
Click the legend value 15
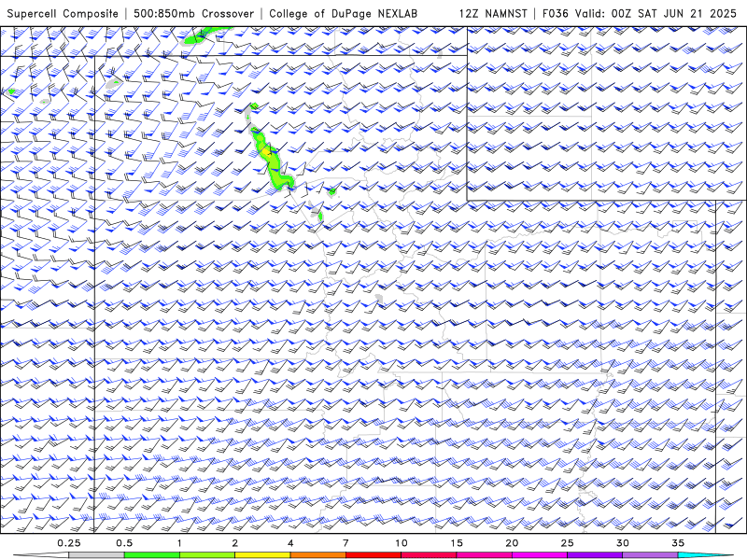(457, 543)
